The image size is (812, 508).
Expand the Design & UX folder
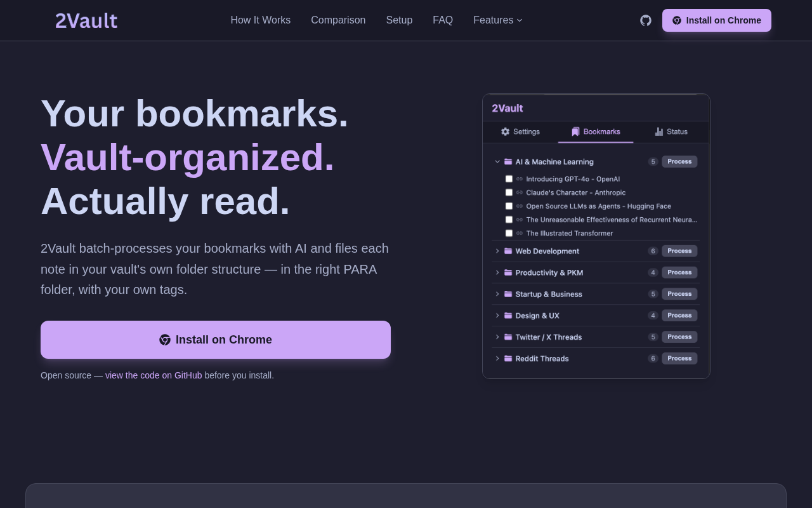(497, 316)
